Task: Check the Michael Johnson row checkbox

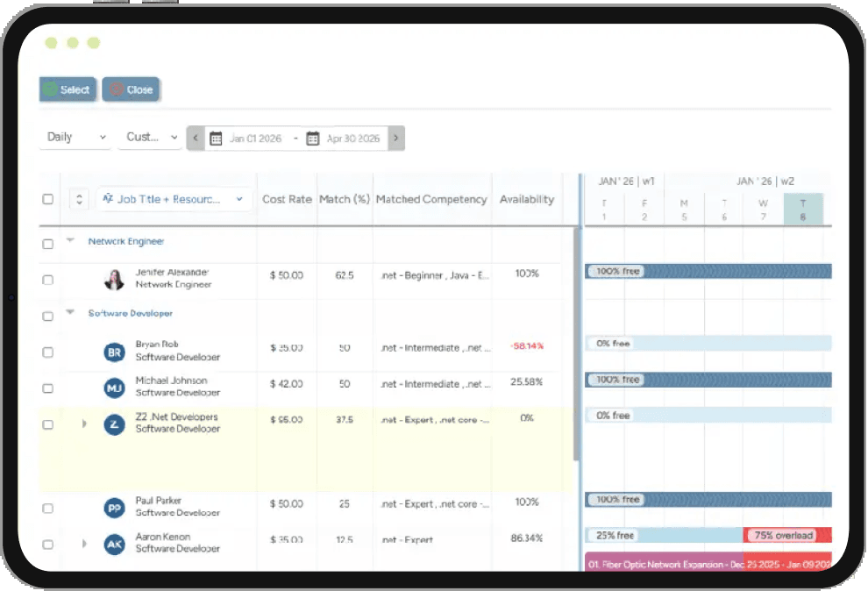Action: tap(48, 388)
